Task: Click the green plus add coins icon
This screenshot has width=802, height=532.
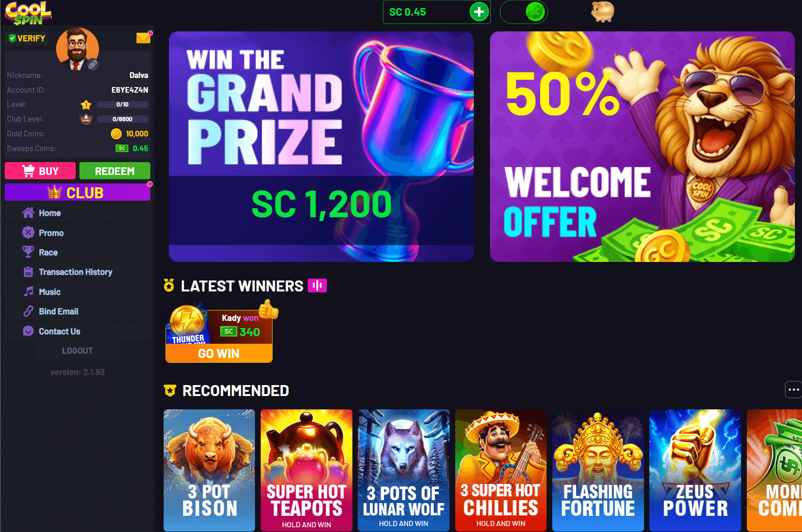Action: [479, 12]
